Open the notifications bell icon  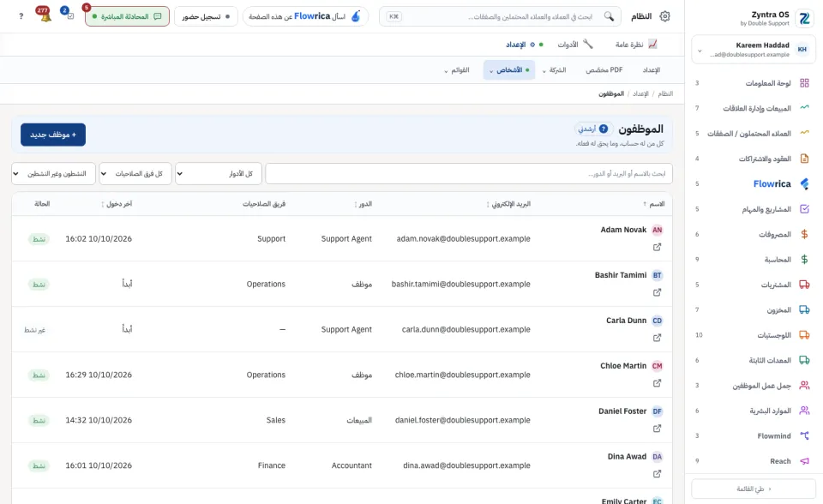[45, 16]
